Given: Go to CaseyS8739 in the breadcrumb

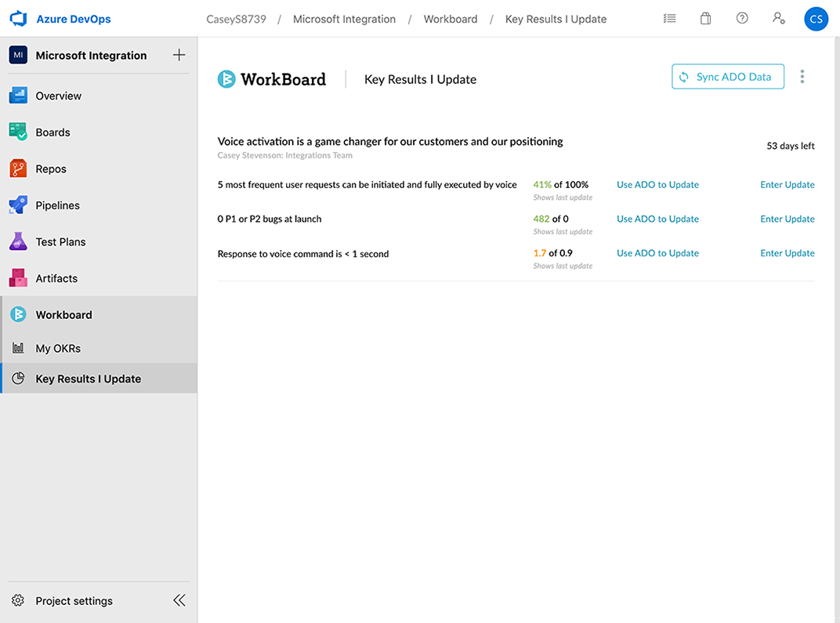Looking at the screenshot, I should coord(236,19).
